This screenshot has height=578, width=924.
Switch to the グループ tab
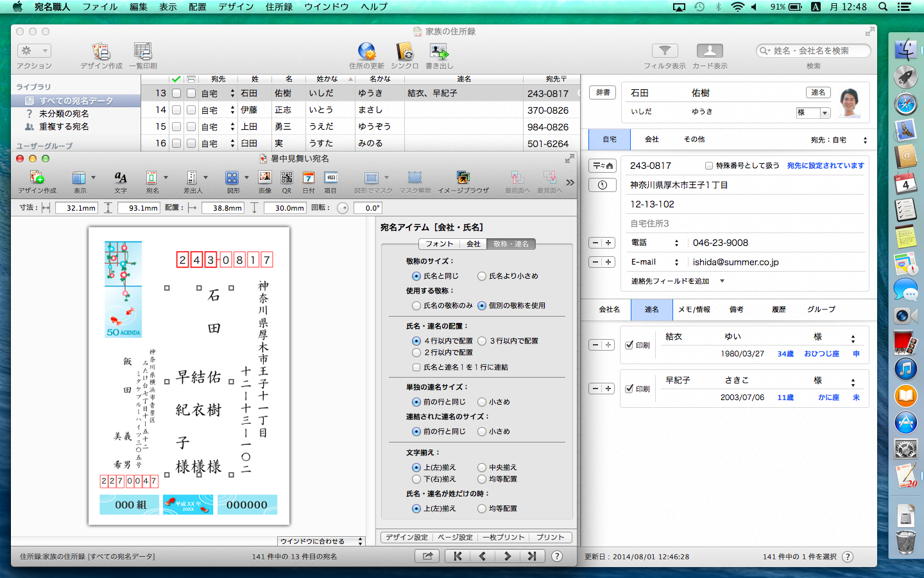[821, 310]
